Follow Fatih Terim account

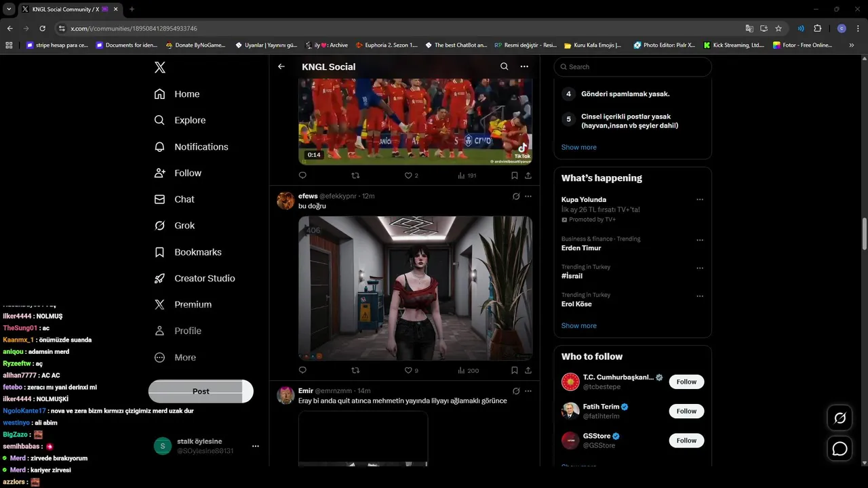click(686, 411)
